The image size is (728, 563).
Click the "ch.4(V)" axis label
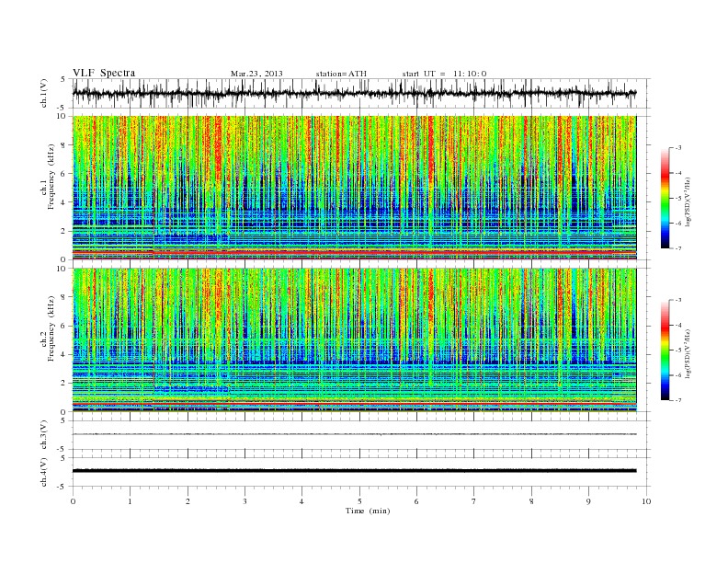coord(44,472)
